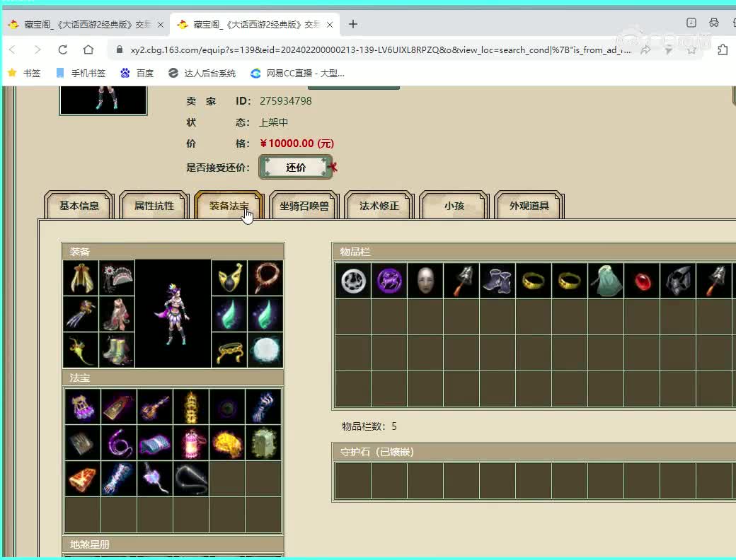Select the purple lute talisman icon

coord(155,407)
